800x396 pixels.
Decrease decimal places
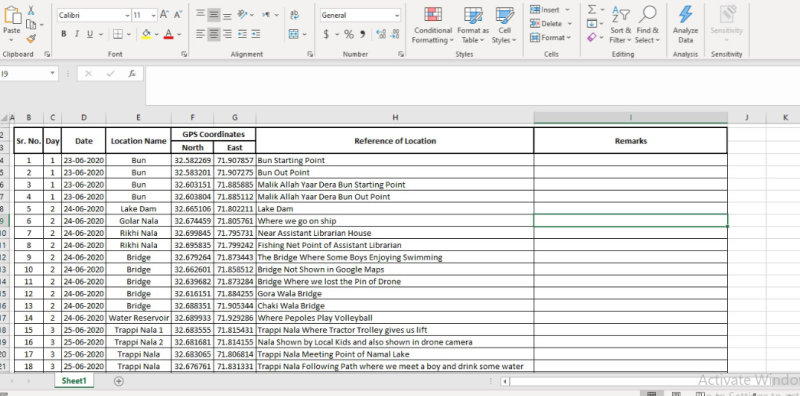tap(394, 34)
